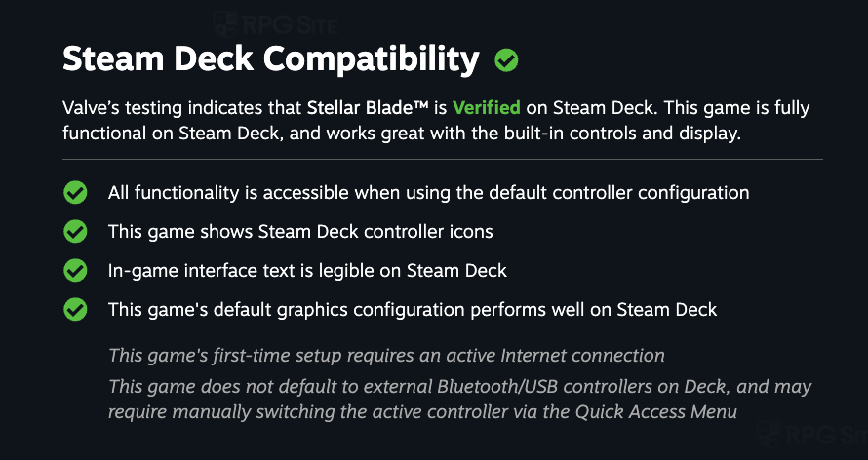Select the 'shows Steam Deck controller icons' line
This screenshot has height=460, width=868.
point(300,232)
